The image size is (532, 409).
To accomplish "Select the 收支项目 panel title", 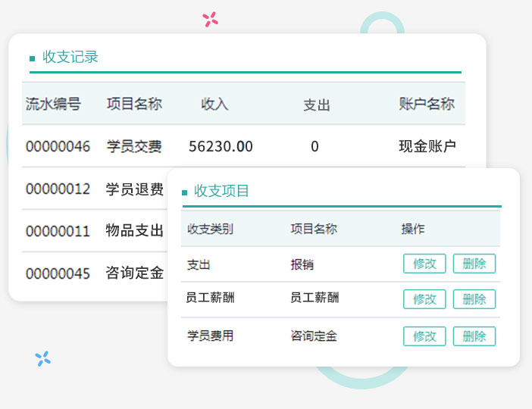I will 221,191.
